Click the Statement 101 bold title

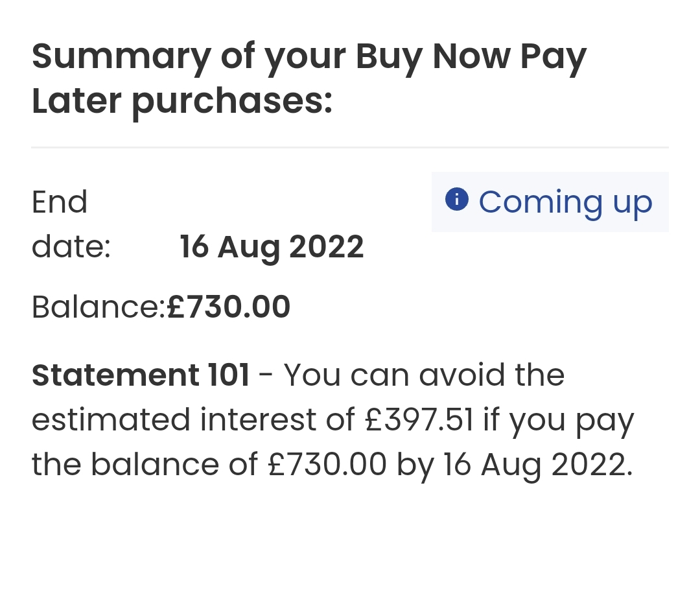coord(141,375)
